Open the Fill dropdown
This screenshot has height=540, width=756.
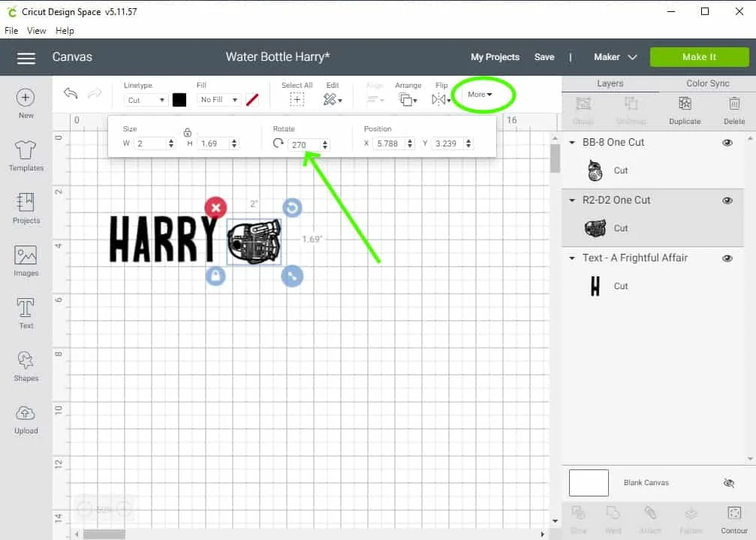click(x=218, y=100)
